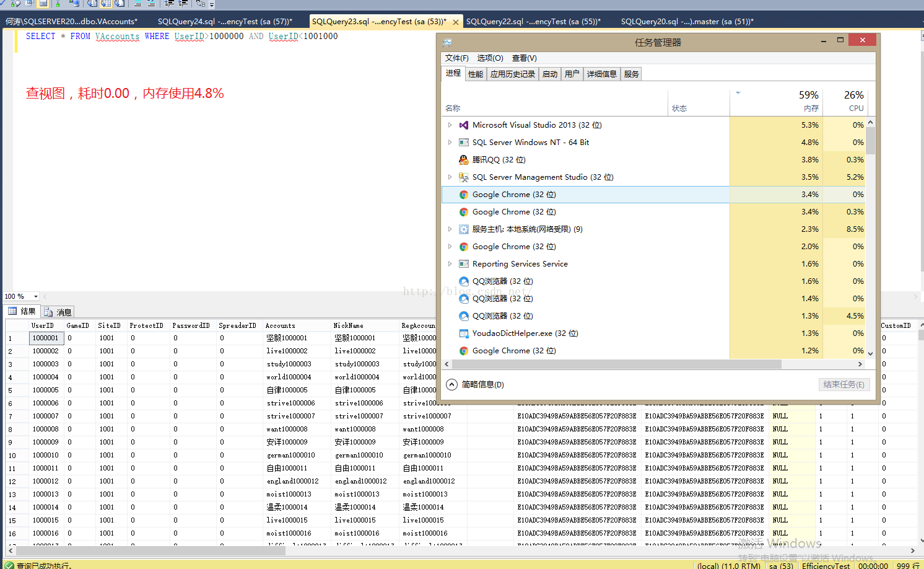This screenshot has height=569, width=924.
Task: Open the 100 % zoom dropdown
Action: 36,296
